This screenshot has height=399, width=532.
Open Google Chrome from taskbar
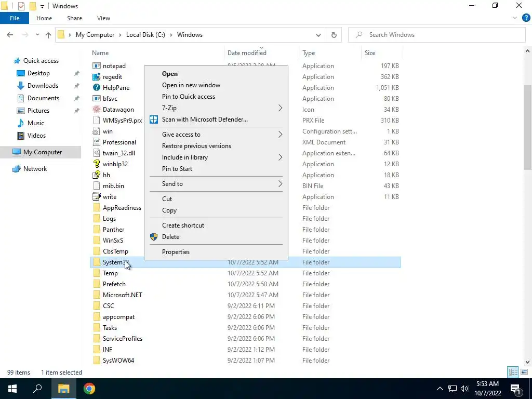point(89,389)
